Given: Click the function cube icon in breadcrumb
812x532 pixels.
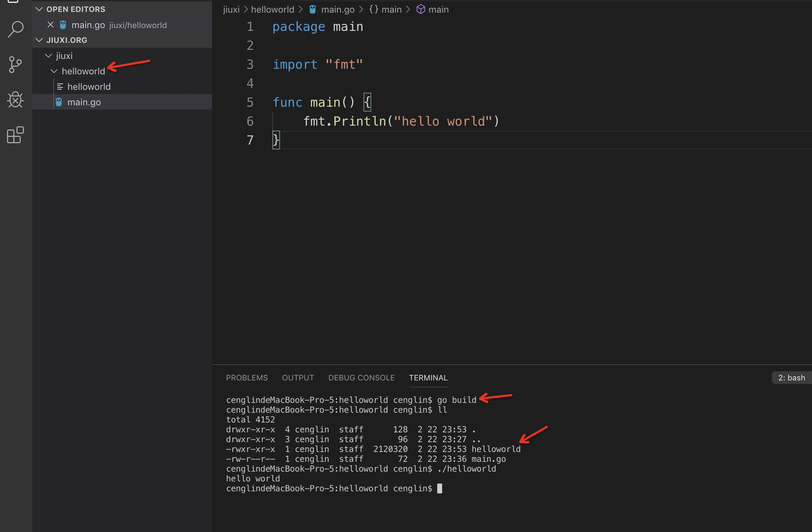Looking at the screenshot, I should click(x=420, y=9).
